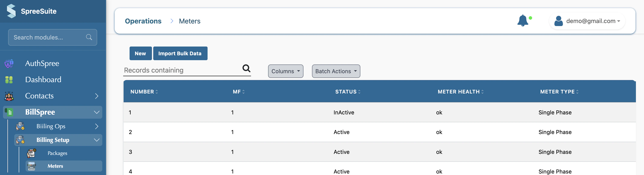644x175 pixels.
Task: Click Active status in row 2
Action: 342,132
